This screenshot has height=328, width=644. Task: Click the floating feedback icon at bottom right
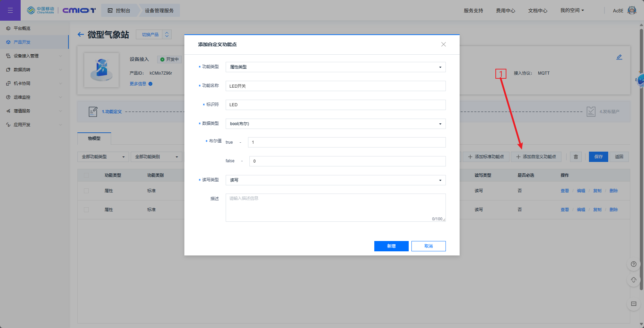(634, 304)
